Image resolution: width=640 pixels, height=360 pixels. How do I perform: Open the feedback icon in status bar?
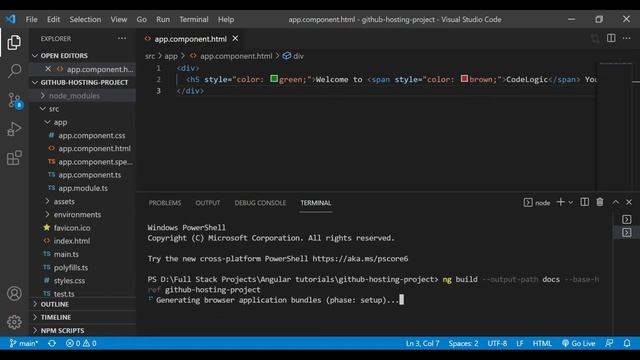[609, 343]
